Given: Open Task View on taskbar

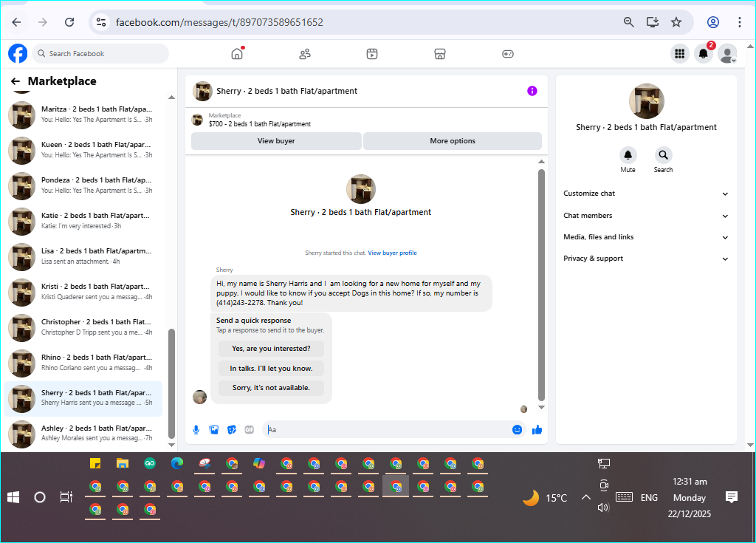Looking at the screenshot, I should 66,497.
